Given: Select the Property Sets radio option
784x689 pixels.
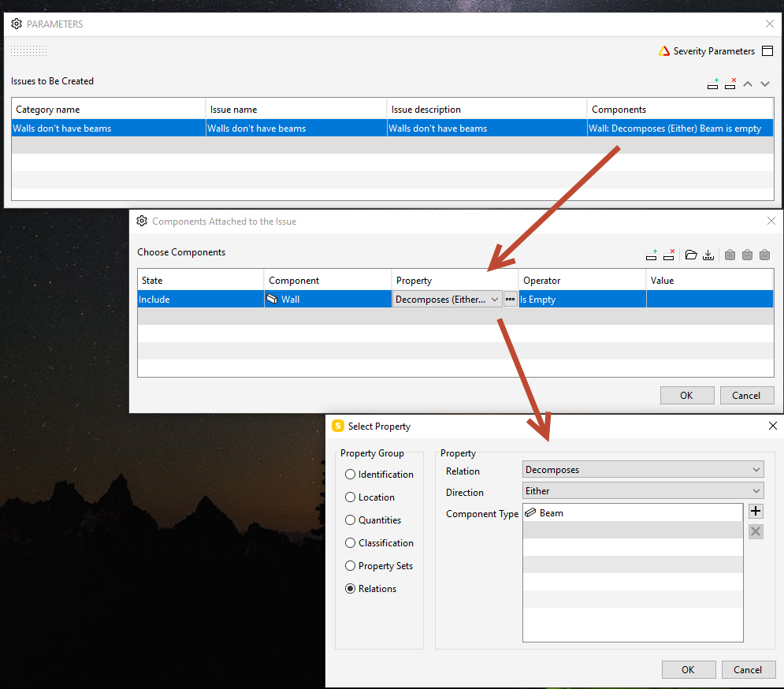Looking at the screenshot, I should [x=379, y=566].
